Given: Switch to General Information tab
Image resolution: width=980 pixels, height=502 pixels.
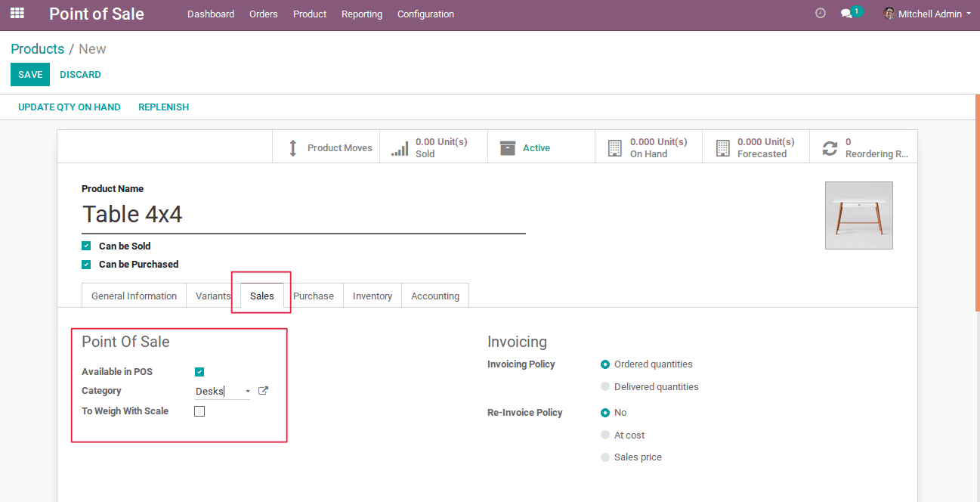Looking at the screenshot, I should coord(134,296).
